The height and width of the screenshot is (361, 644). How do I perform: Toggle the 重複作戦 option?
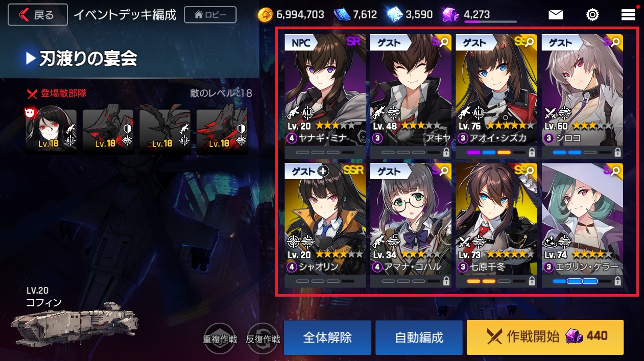click(220, 339)
